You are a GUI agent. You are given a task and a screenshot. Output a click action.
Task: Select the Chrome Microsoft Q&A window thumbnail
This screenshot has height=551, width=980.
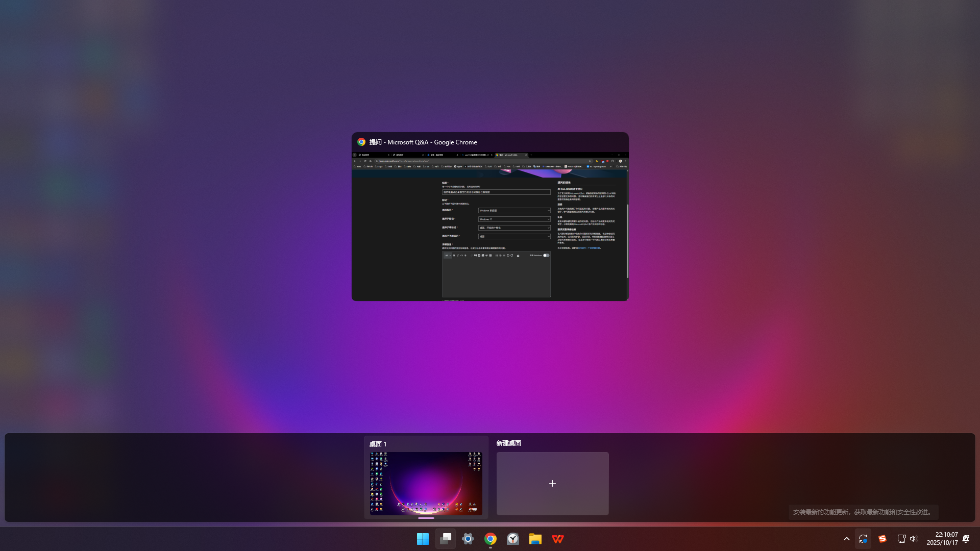pos(490,227)
